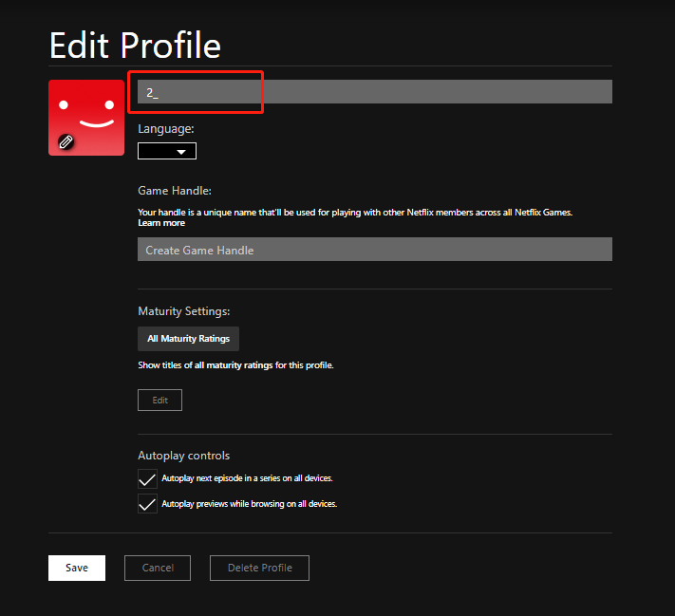Cancel editing the profile
675x616 pixels.
point(158,568)
